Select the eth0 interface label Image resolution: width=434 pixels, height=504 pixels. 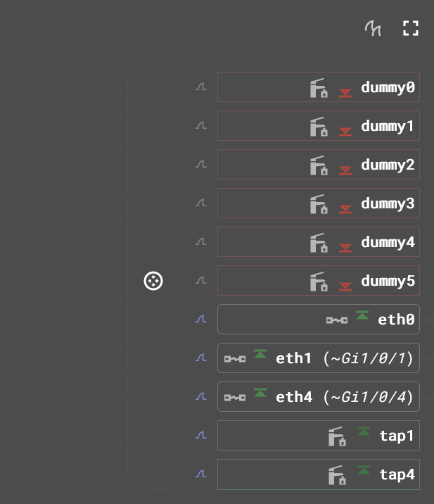[x=396, y=320]
